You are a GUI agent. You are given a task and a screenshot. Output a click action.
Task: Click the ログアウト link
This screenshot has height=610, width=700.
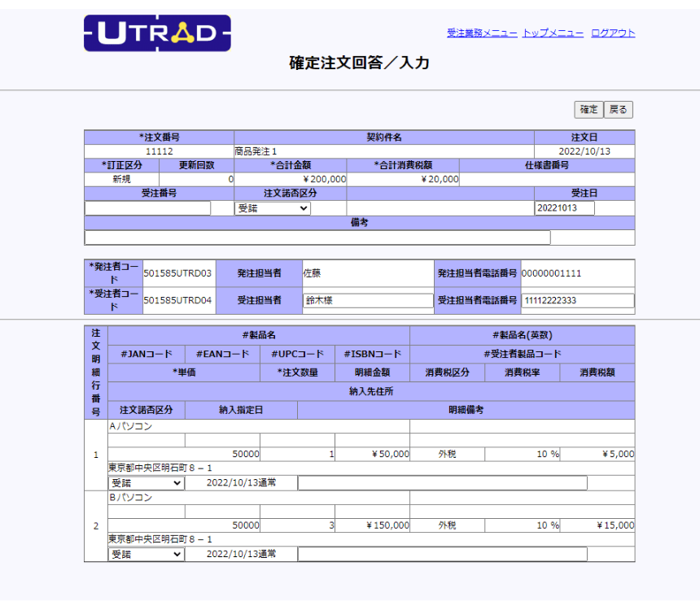click(613, 33)
